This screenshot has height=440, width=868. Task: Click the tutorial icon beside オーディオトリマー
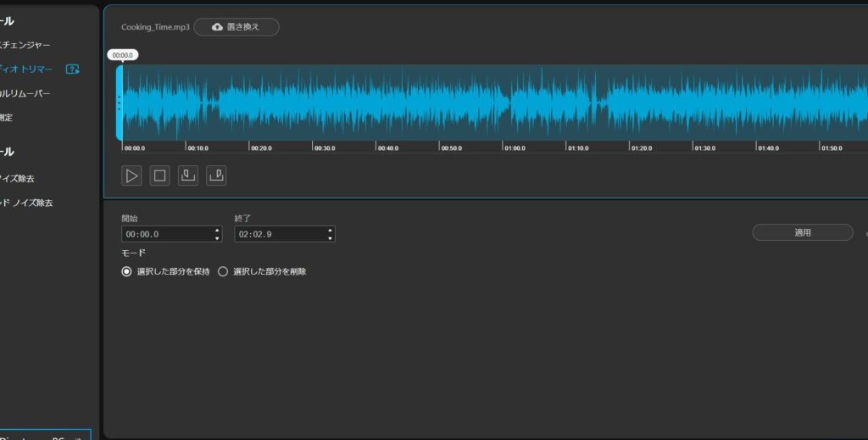73,70
